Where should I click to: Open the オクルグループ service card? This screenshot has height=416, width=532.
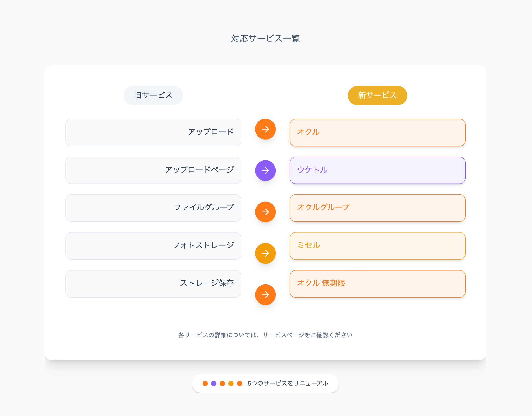377,208
